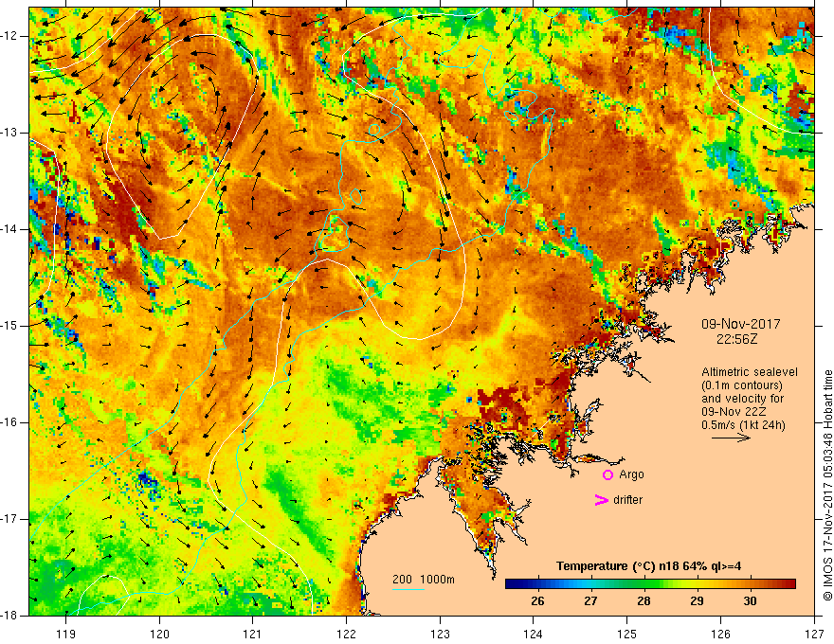Click the '27' color bar tick label
The width and height of the screenshot is (834, 644).
click(x=590, y=601)
